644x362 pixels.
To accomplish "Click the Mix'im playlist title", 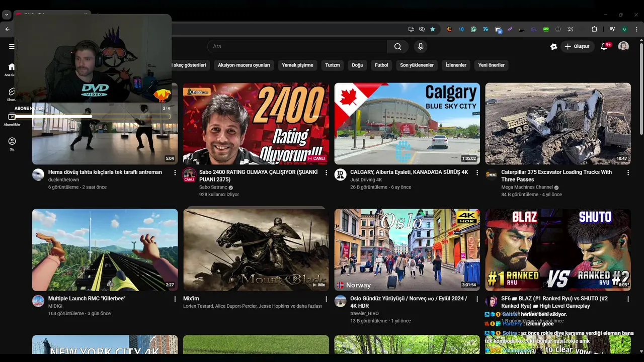I will point(191,299).
